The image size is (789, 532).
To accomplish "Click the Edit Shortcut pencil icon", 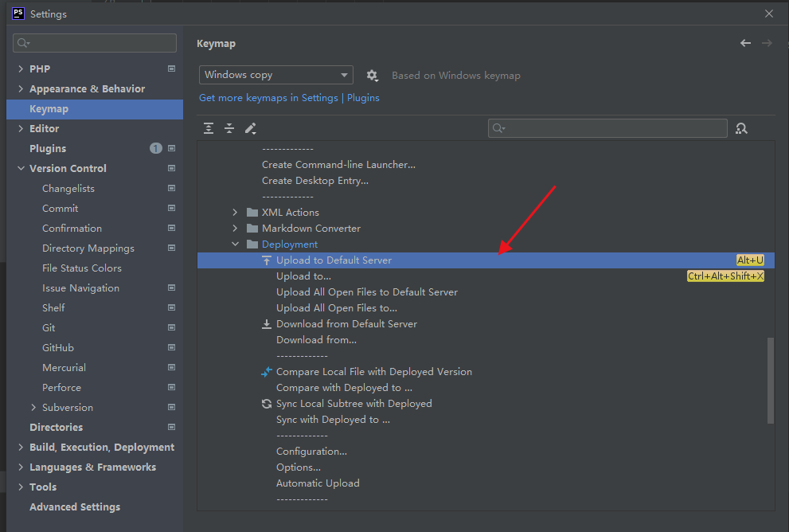I will coord(251,128).
